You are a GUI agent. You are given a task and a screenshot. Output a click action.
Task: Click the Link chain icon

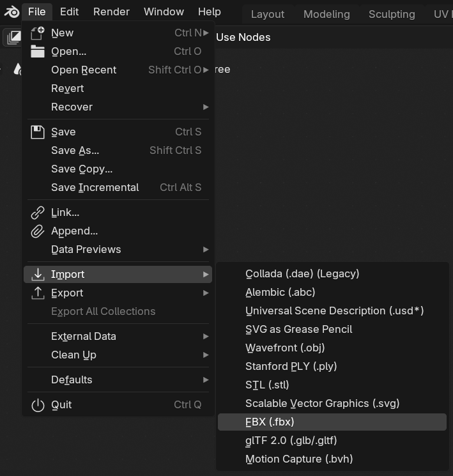point(38,213)
